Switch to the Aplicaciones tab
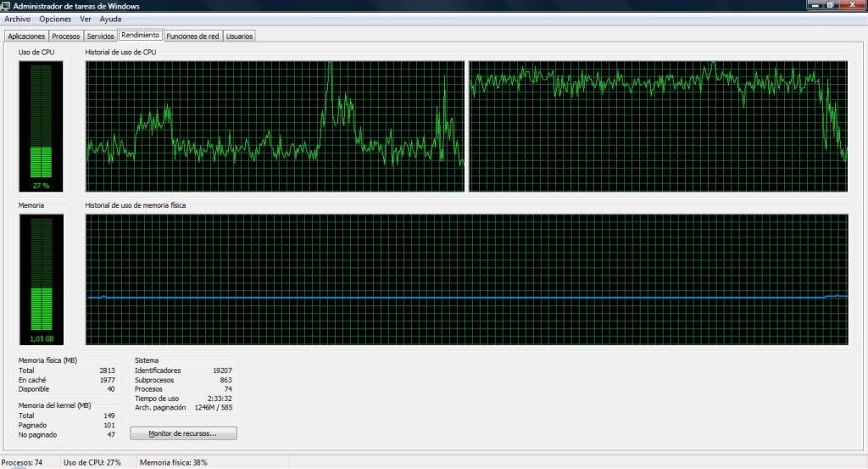 coord(26,36)
